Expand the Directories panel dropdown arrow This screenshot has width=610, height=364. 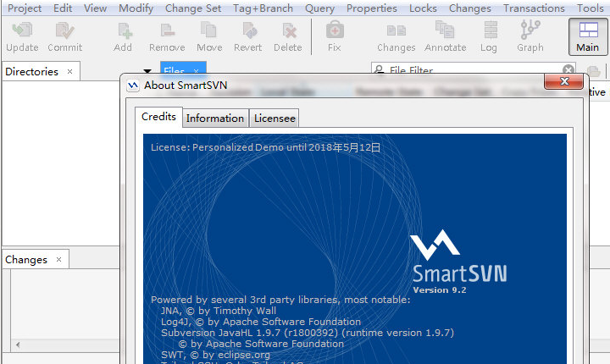click(148, 72)
